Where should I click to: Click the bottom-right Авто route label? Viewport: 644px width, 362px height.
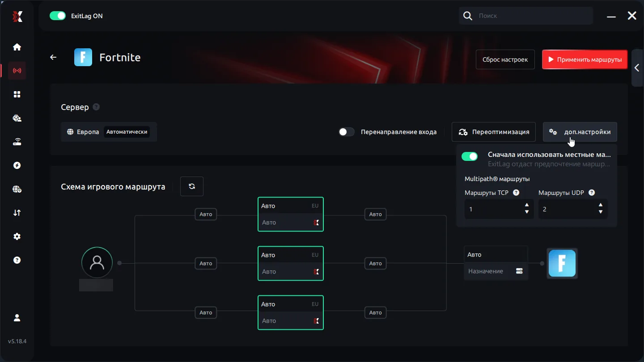[376, 312]
